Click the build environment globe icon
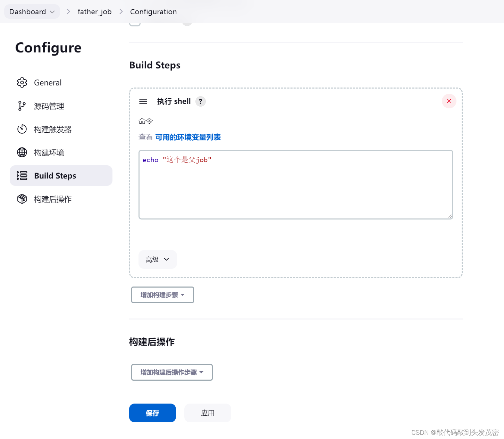Viewport: 504px width, 439px height. 22,152
